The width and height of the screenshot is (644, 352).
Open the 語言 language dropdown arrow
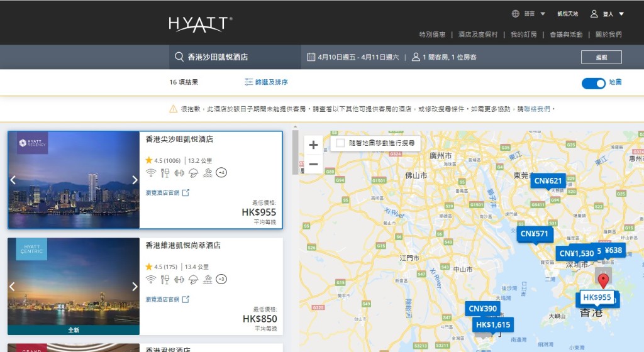coord(543,14)
